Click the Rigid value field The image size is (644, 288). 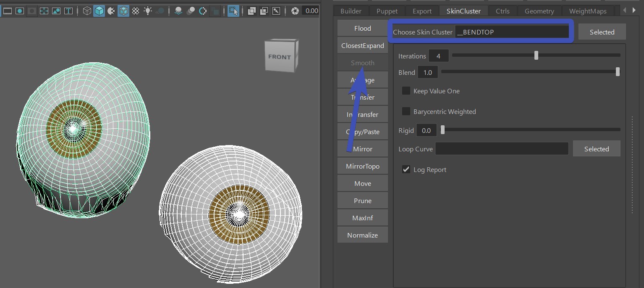[x=427, y=130]
